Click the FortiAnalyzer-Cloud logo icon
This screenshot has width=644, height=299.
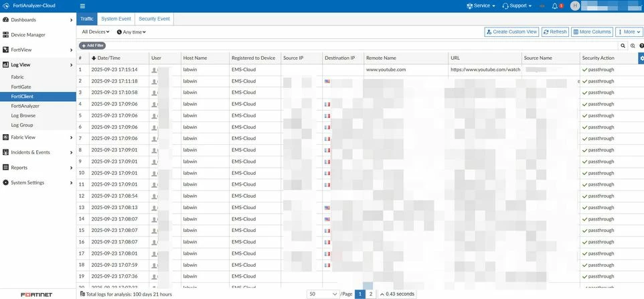click(x=6, y=6)
